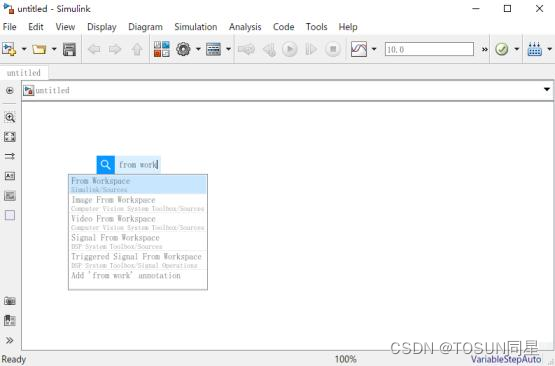Open the Simulation menu
Viewport: 555px width, 366px height.
tap(195, 27)
